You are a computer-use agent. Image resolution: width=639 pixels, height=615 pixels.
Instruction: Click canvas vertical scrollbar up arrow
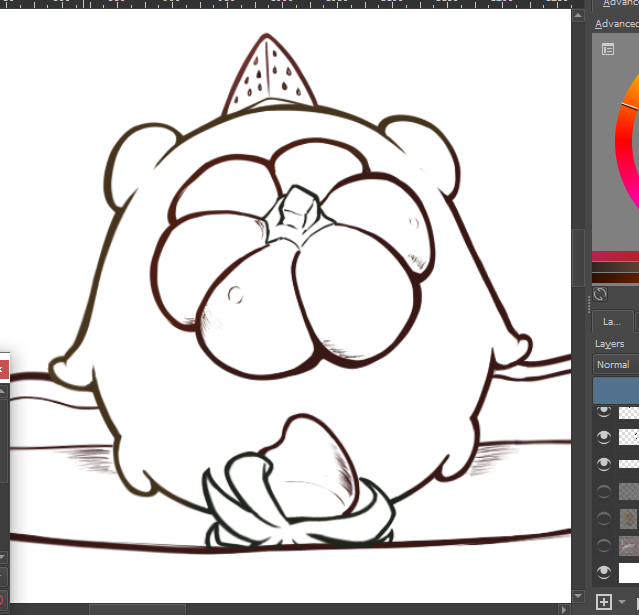point(578,15)
